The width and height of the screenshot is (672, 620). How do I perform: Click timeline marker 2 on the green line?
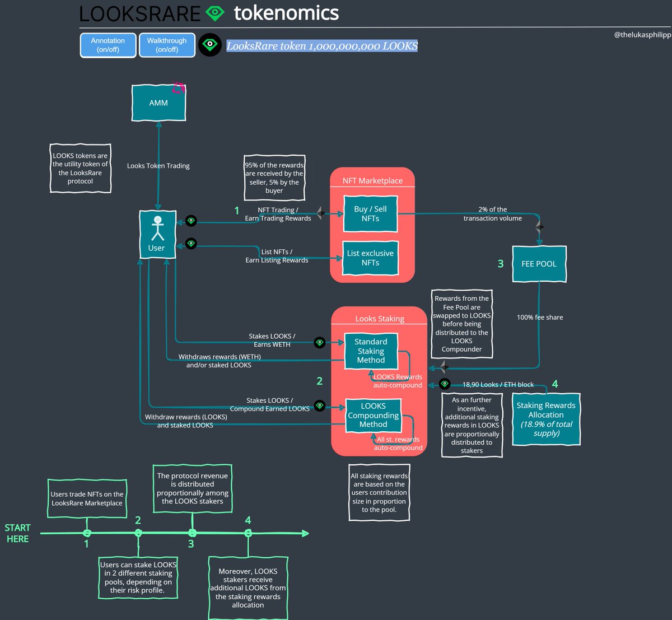138,533
